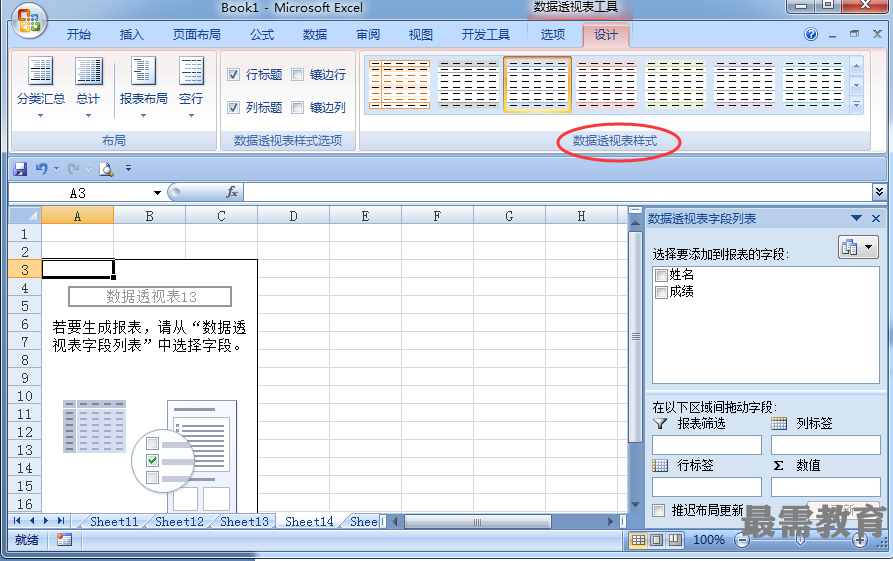
Task: Switch to Sheet12 tab
Action: 179,521
